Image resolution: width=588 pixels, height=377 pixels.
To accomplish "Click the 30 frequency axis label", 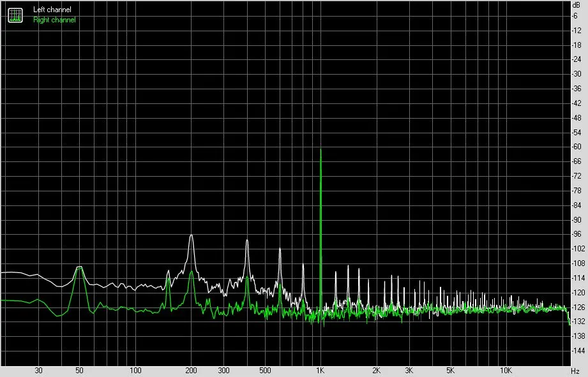I will tap(38, 371).
